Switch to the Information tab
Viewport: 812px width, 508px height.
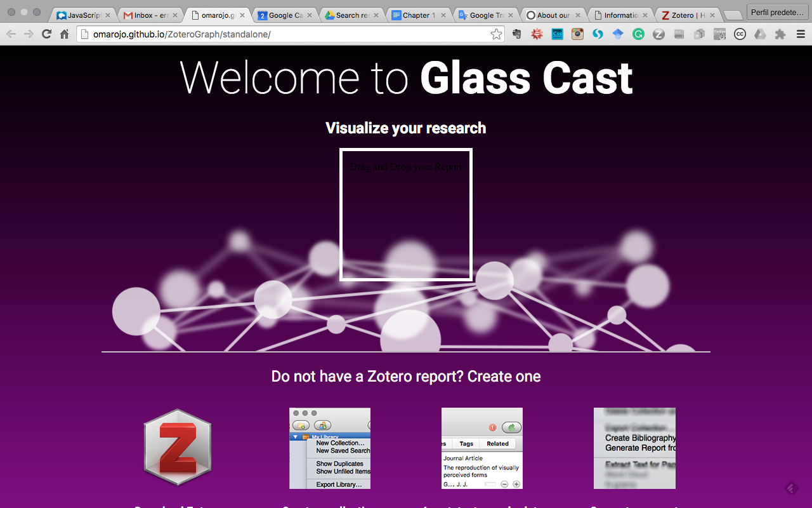[x=621, y=15]
